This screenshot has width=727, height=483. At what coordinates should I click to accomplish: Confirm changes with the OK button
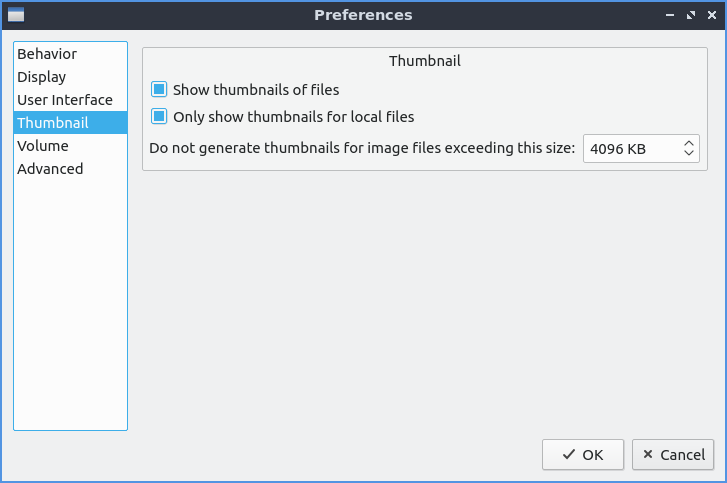[x=583, y=455]
